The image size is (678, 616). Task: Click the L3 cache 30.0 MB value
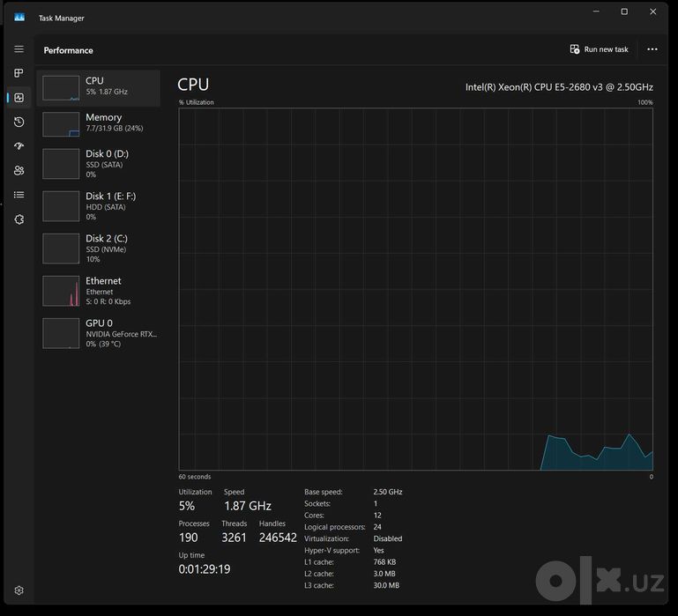coord(386,585)
